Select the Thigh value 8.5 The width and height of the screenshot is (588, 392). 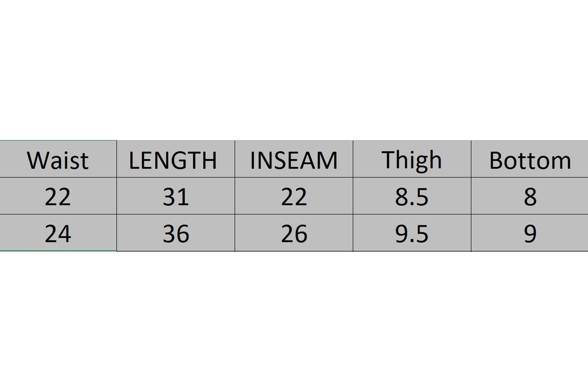[x=412, y=196]
